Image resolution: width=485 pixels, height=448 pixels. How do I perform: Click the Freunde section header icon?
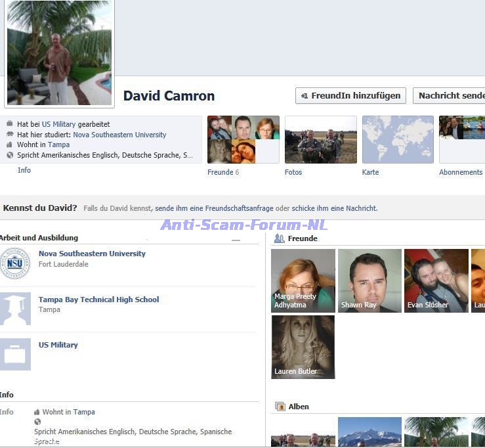280,238
